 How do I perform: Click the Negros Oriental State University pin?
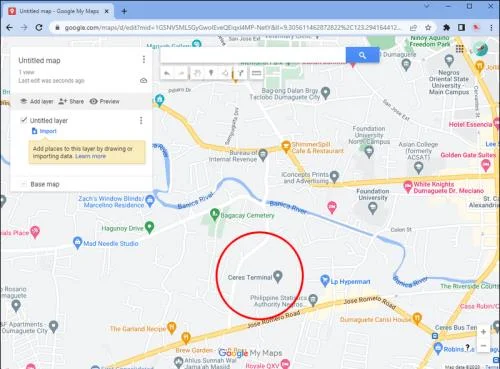tap(449, 60)
